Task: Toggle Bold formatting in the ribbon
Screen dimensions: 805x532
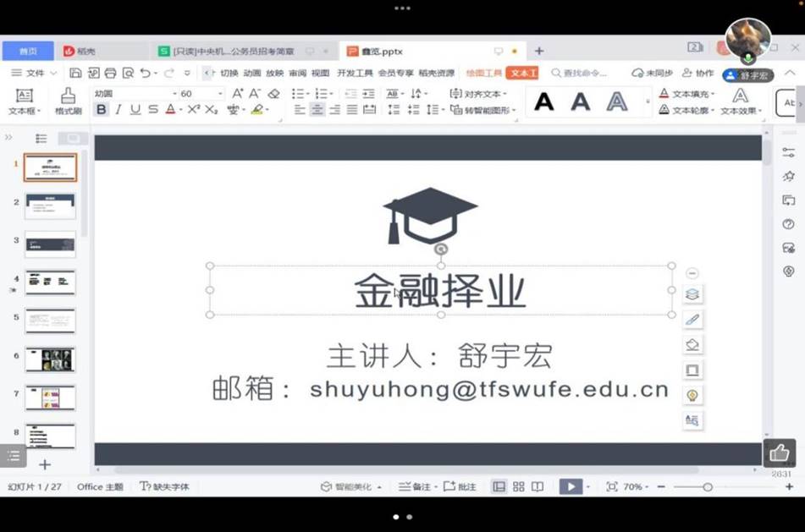Action: point(102,109)
